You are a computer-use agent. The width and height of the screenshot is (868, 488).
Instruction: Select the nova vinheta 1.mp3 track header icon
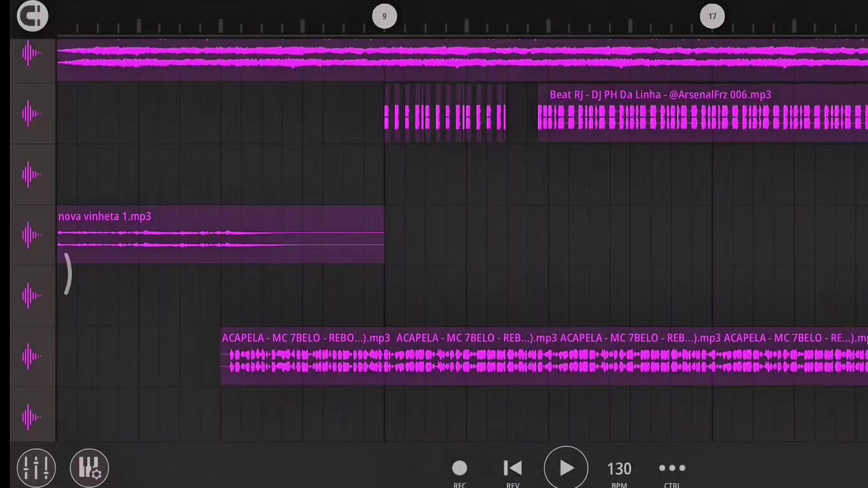point(33,235)
